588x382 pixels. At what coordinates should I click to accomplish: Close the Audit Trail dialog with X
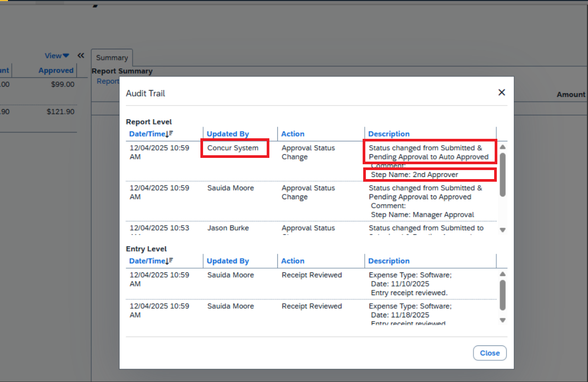(502, 92)
